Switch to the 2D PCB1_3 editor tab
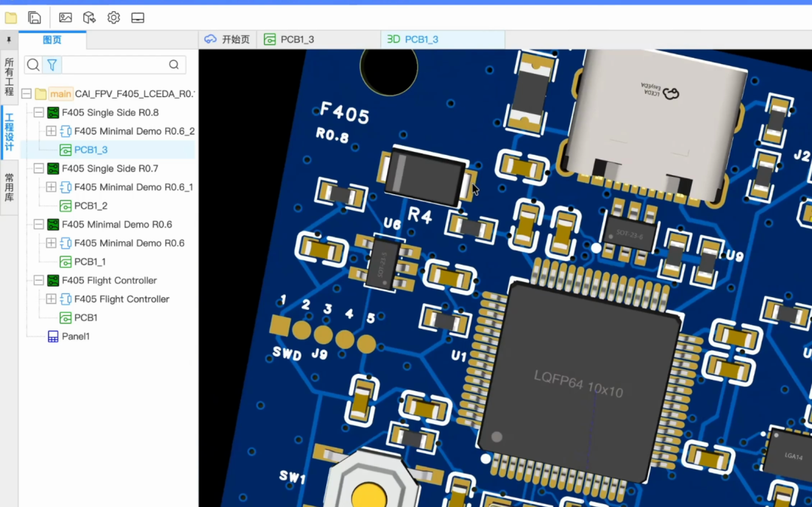The image size is (812, 507). 319,39
